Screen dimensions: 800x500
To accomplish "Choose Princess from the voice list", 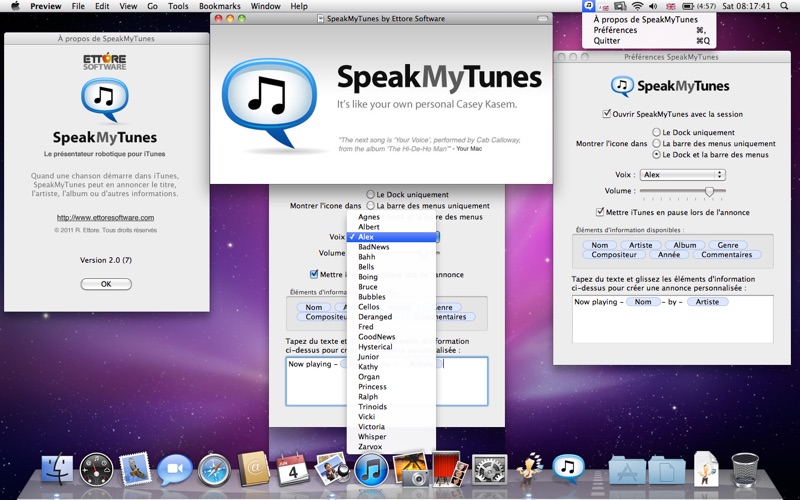I will pyautogui.click(x=391, y=387).
